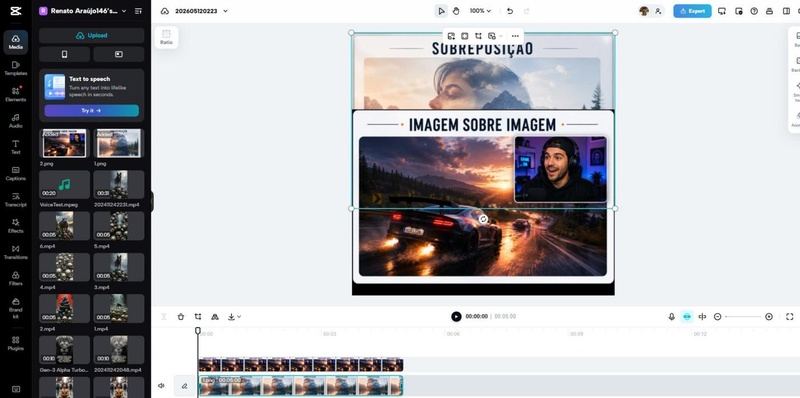Expand the arrange layer dropdown arrow in floating toolbar
This screenshot has width=800, height=398.
(501, 36)
